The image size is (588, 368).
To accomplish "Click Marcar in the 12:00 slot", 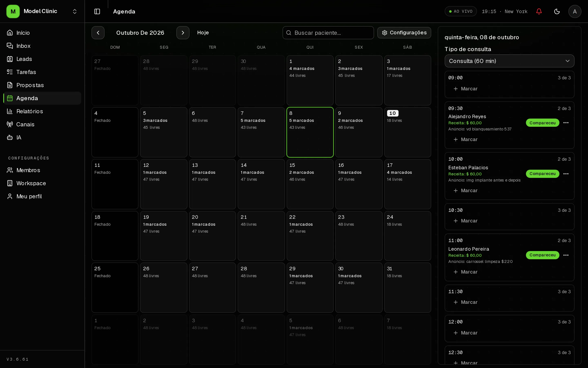I will click(465, 333).
